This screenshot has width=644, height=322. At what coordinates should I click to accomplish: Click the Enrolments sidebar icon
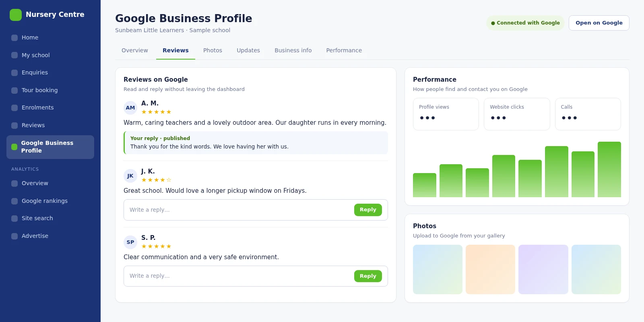(14, 108)
